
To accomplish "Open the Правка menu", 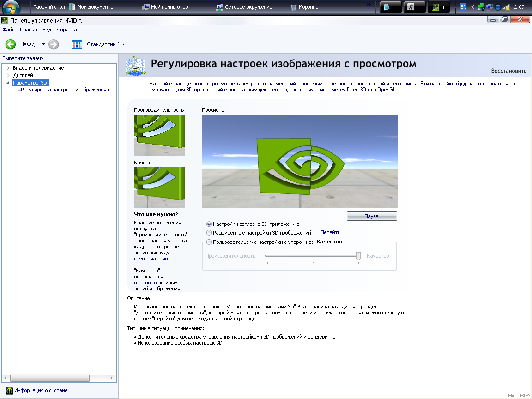I will coord(29,30).
